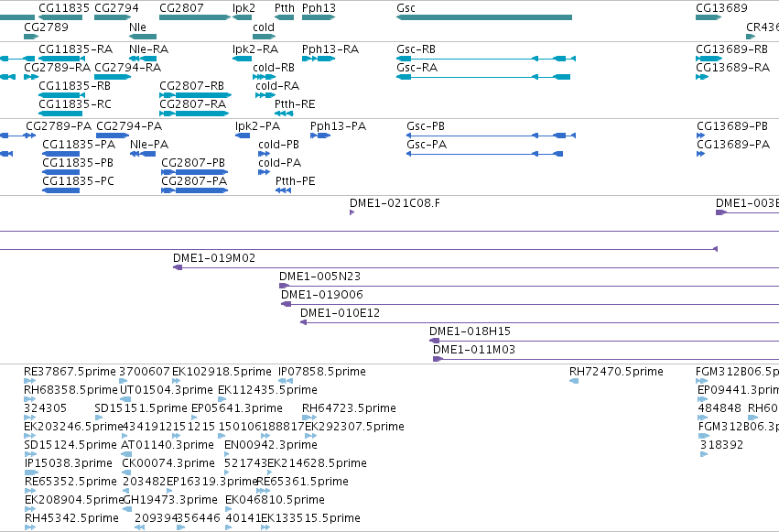Screen dimensions: 779x532
Task: Click the DME1-010E12 clone label
Action: (340, 313)
